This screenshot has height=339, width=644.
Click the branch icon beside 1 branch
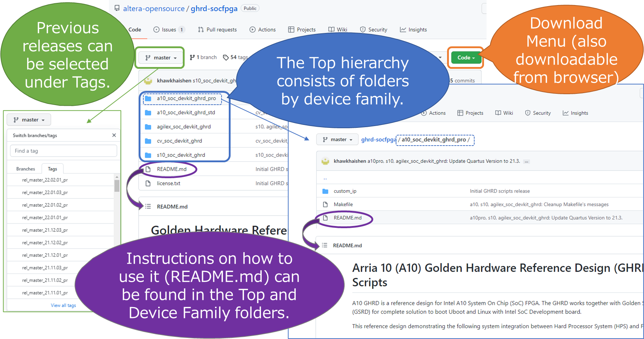coord(192,58)
